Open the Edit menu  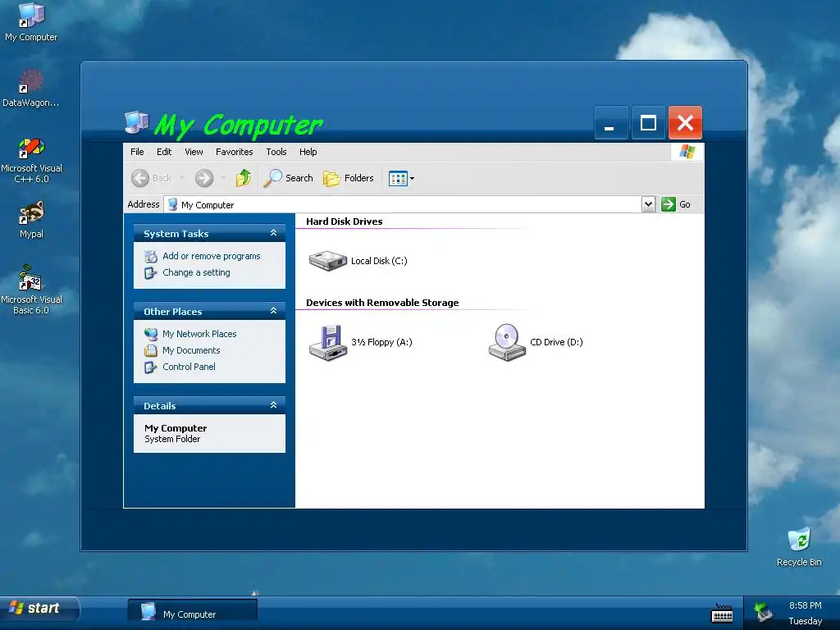164,152
